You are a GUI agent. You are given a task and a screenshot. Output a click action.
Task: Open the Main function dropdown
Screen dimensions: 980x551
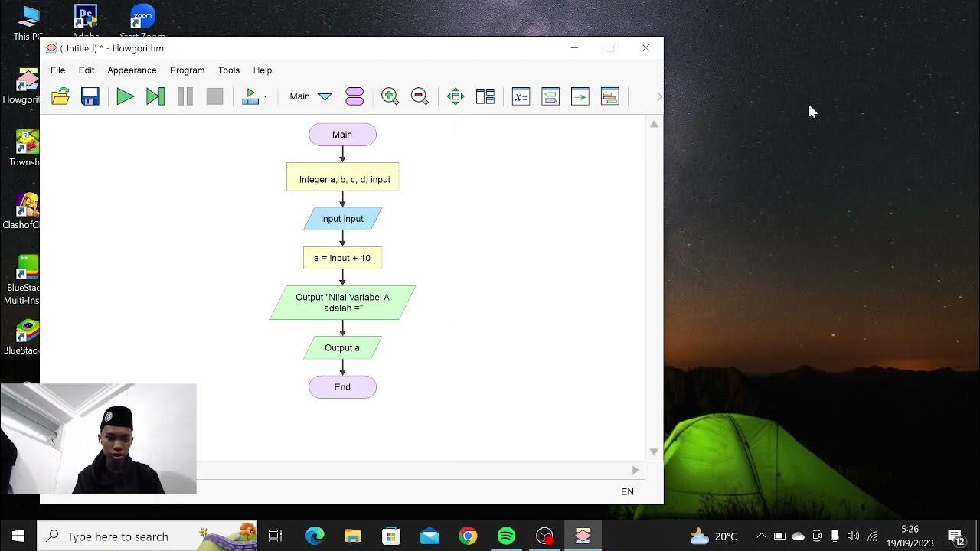310,96
